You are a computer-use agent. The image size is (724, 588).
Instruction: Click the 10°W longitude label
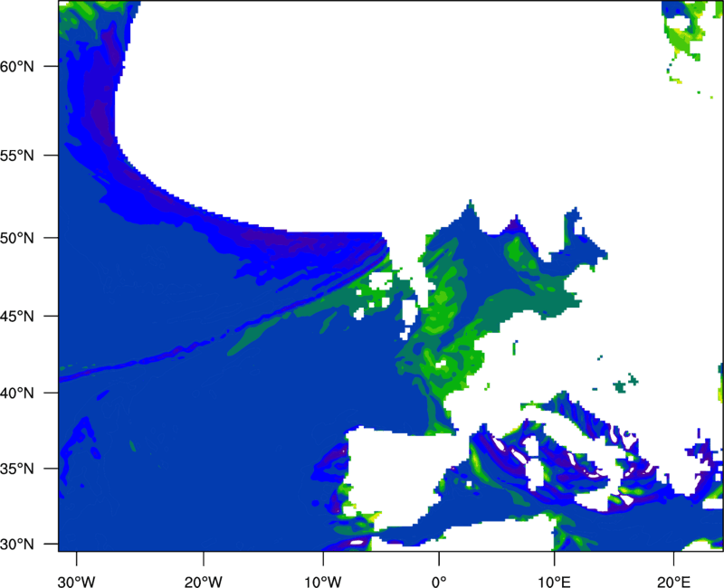pos(323,582)
